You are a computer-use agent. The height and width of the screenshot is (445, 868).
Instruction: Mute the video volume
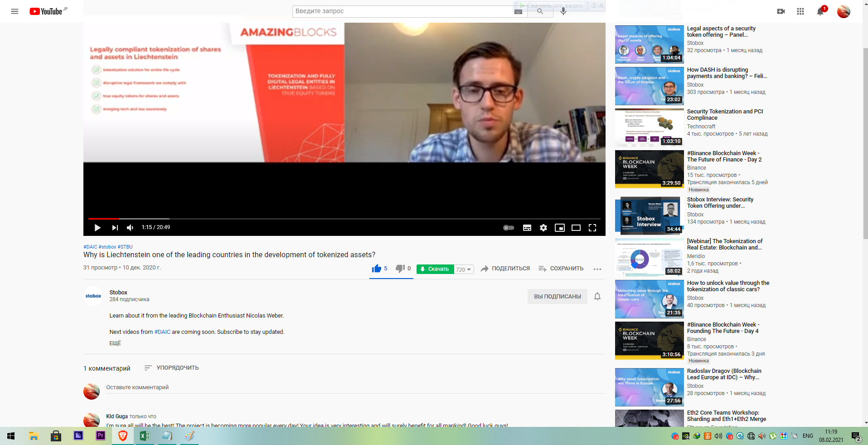[130, 228]
